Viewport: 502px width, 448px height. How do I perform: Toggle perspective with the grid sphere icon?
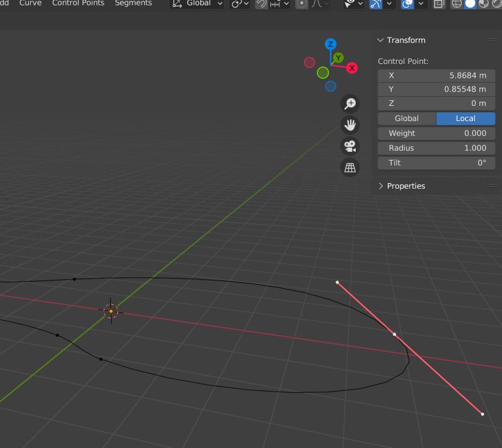pyautogui.click(x=350, y=168)
